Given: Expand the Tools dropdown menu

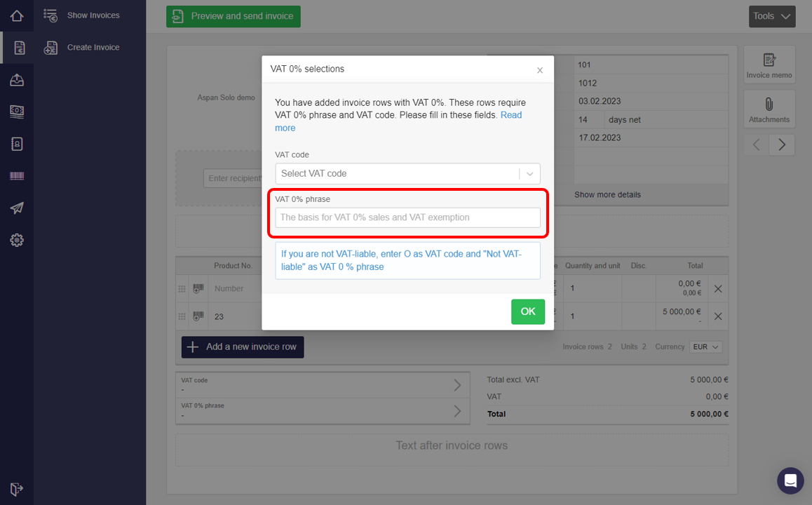Looking at the screenshot, I should click(x=771, y=16).
